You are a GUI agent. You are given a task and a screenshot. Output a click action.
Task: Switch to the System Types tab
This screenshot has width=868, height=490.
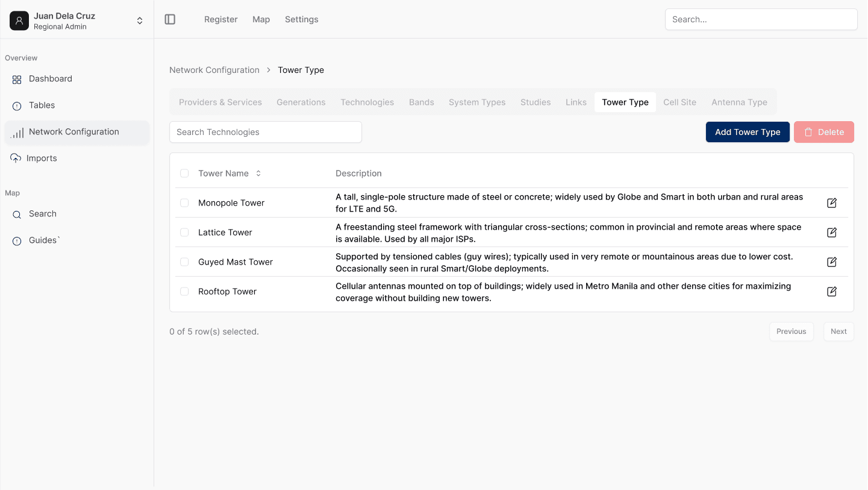[477, 102]
